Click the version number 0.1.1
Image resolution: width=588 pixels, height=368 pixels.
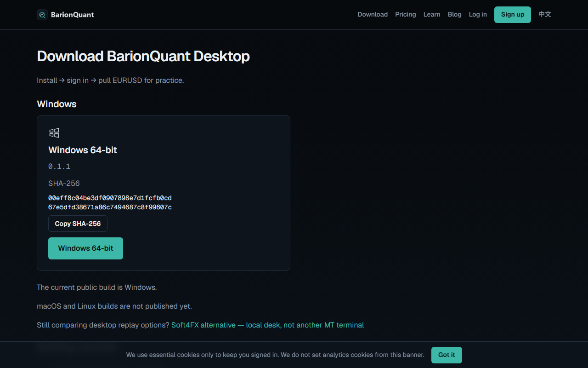tap(59, 167)
